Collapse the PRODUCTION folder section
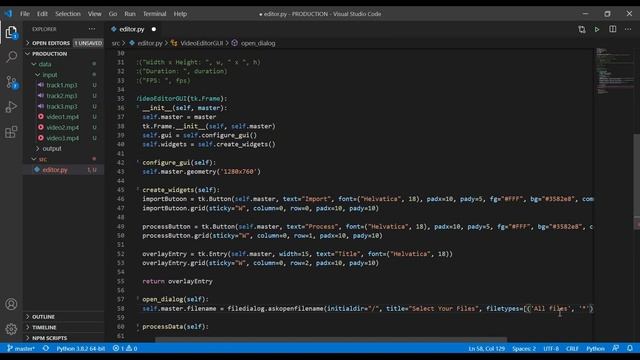Screen dimensions: 640x360 [64, 53]
